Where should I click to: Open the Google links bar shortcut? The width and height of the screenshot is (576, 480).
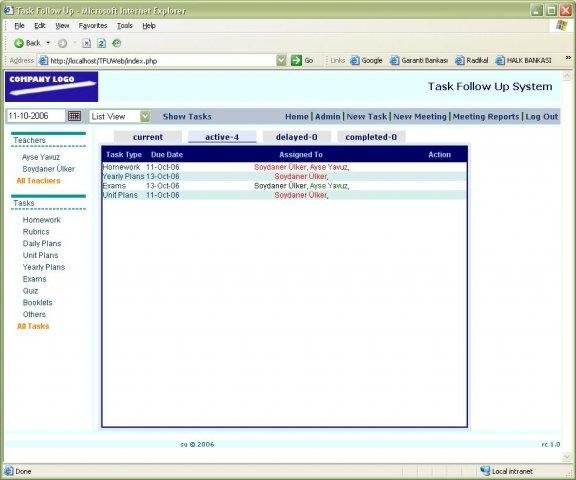coord(366,61)
